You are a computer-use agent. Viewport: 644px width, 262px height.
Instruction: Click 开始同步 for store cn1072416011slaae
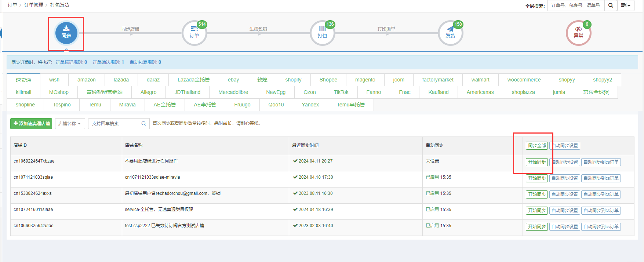(537, 211)
